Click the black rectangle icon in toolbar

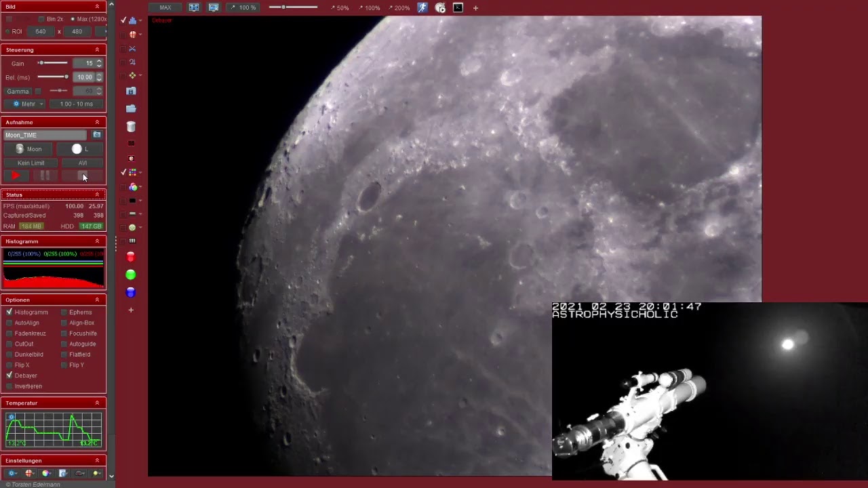[x=132, y=201]
